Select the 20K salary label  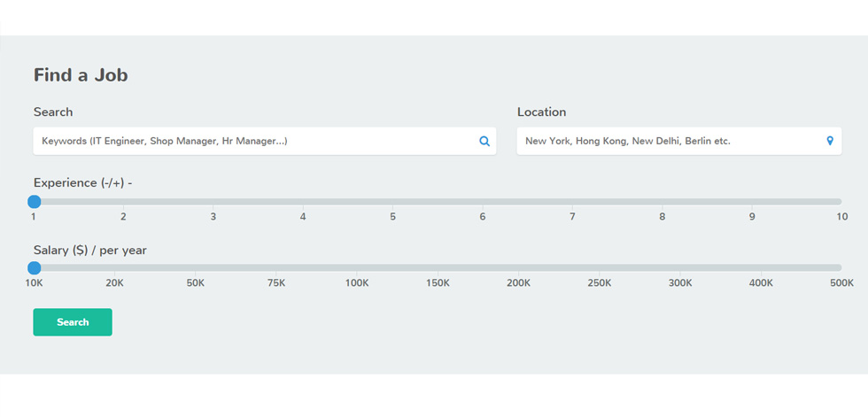(x=114, y=283)
